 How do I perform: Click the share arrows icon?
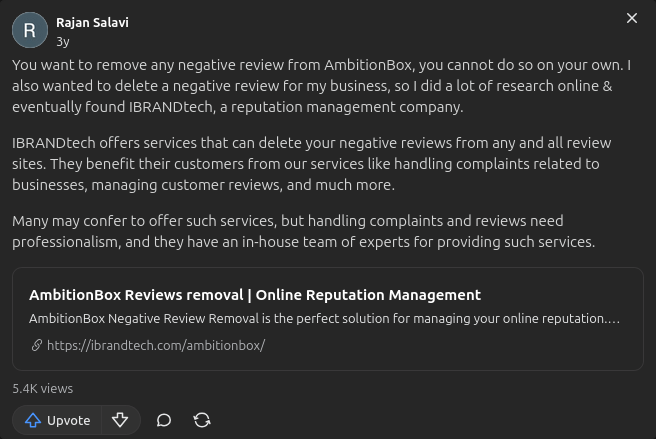click(x=202, y=420)
